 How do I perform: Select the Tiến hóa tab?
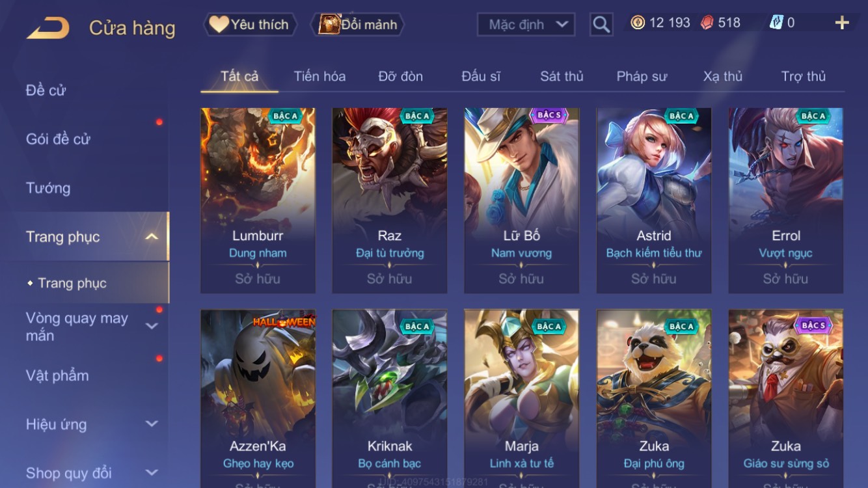pos(319,76)
